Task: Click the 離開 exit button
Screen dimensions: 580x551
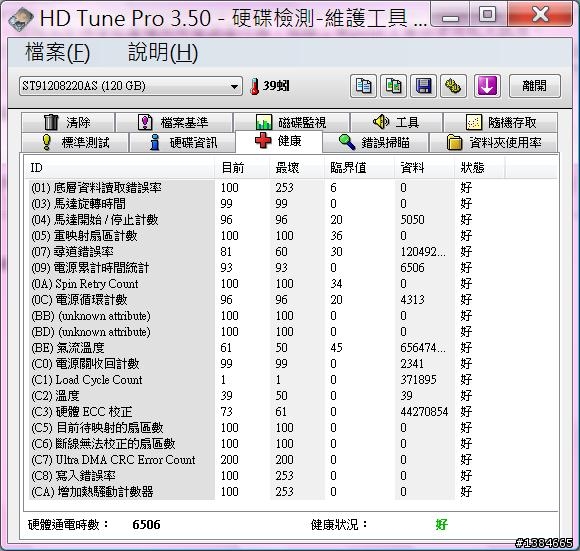Action: point(535,86)
